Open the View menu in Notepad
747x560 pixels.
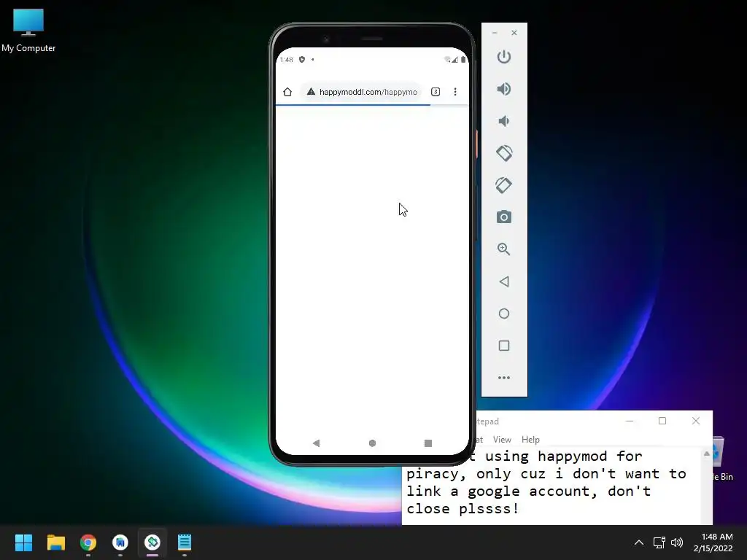pyautogui.click(x=502, y=440)
